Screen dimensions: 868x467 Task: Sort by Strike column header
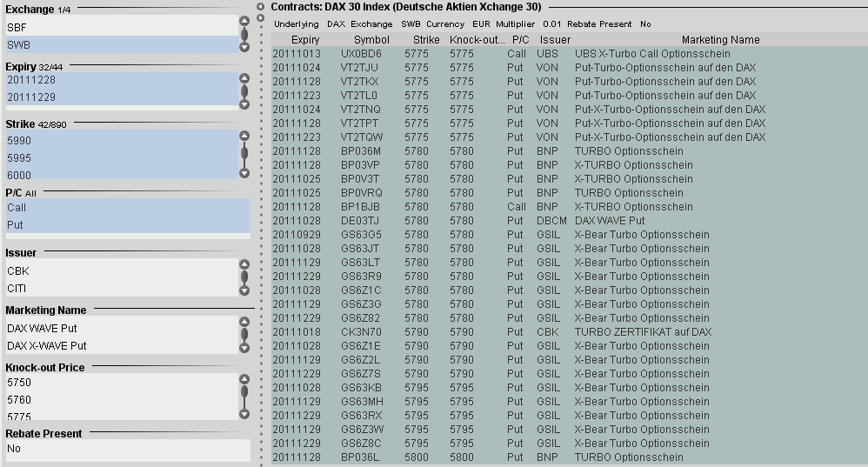(x=426, y=40)
